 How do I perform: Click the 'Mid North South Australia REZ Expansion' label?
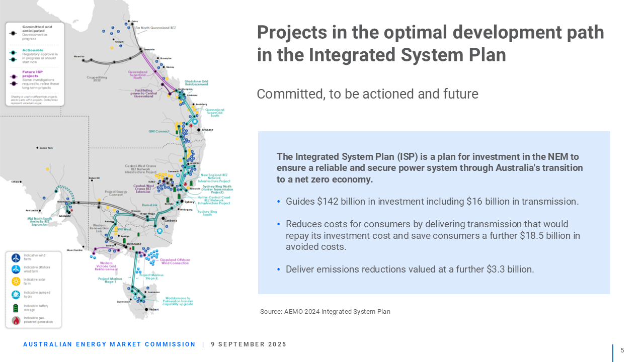click(39, 222)
